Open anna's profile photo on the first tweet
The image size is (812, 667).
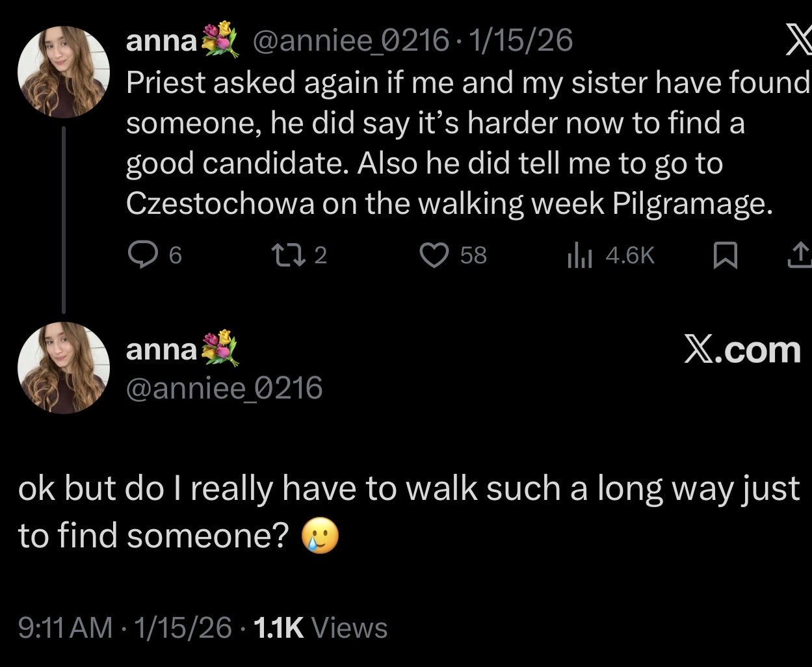coord(63,73)
